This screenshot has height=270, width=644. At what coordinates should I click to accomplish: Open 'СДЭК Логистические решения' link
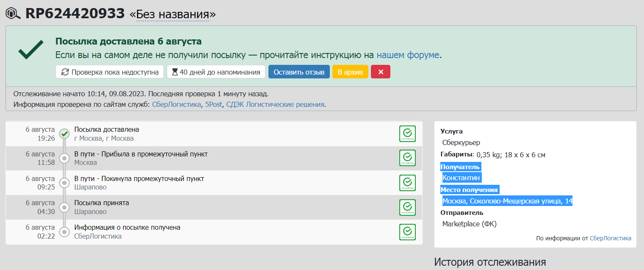click(275, 104)
